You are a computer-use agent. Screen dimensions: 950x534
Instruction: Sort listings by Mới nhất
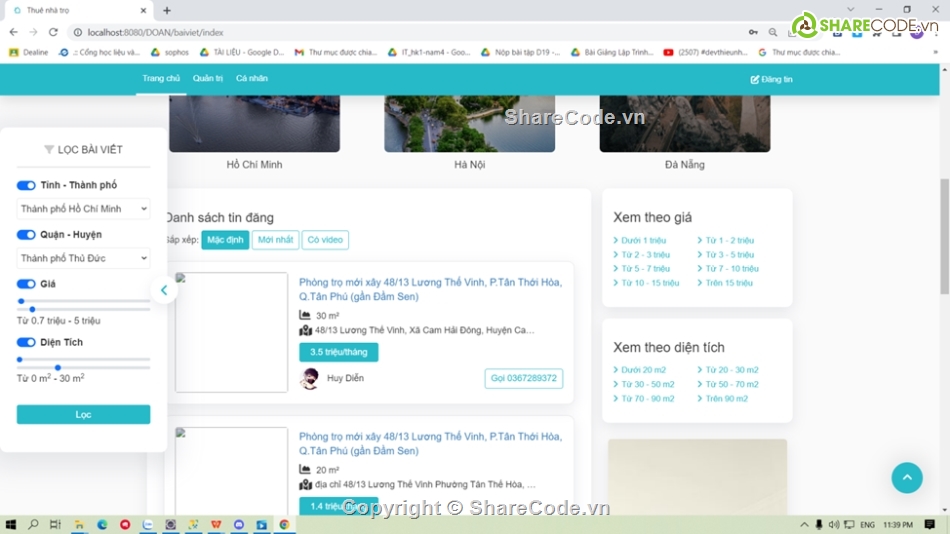tap(276, 240)
